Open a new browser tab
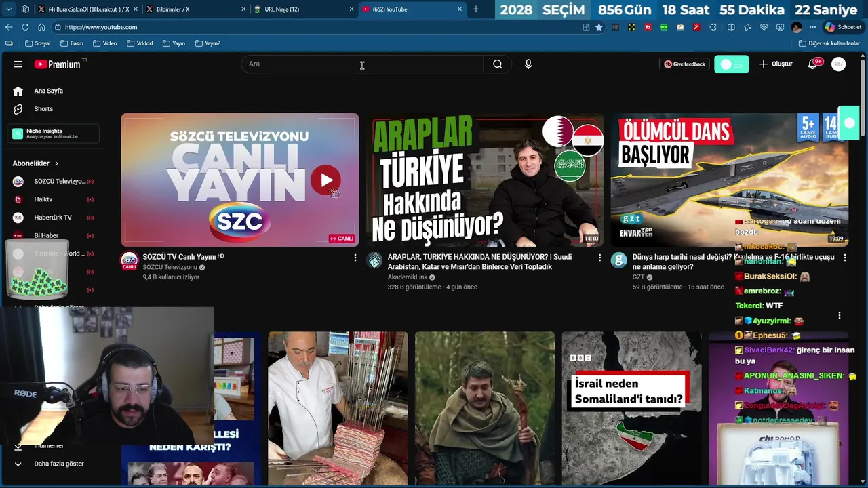This screenshot has width=868, height=488. (x=476, y=9)
